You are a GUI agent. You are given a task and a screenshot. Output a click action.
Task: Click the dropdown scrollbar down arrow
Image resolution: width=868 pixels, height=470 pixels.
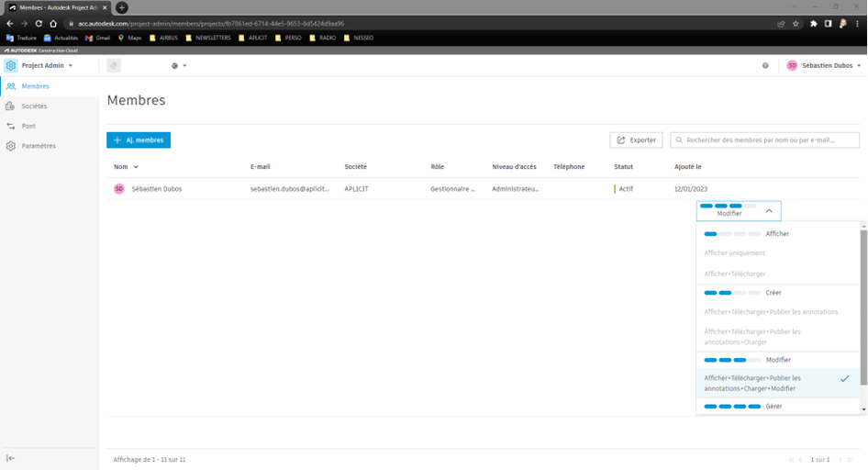point(863,409)
